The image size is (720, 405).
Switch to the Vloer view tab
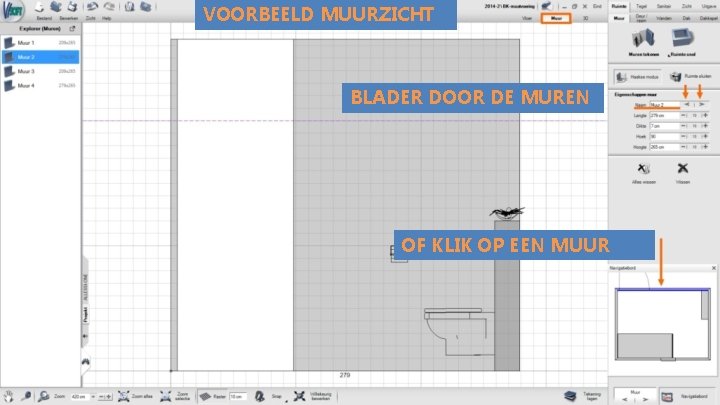527,18
